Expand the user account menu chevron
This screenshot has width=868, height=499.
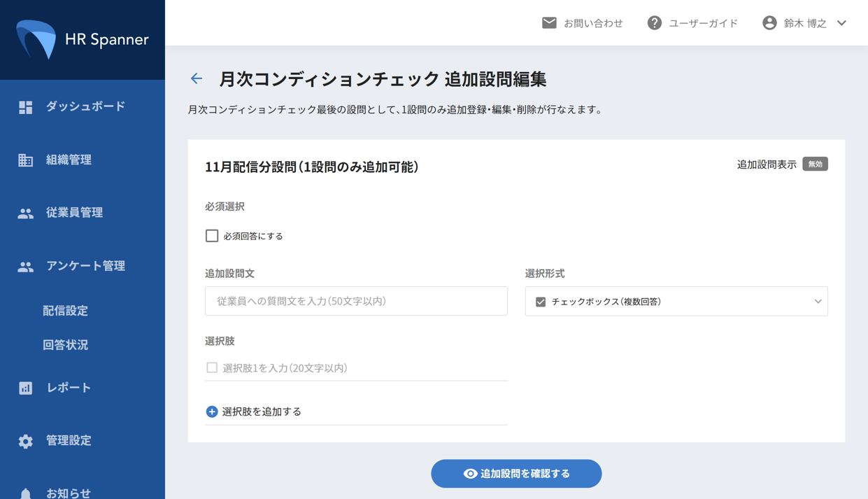point(842,23)
